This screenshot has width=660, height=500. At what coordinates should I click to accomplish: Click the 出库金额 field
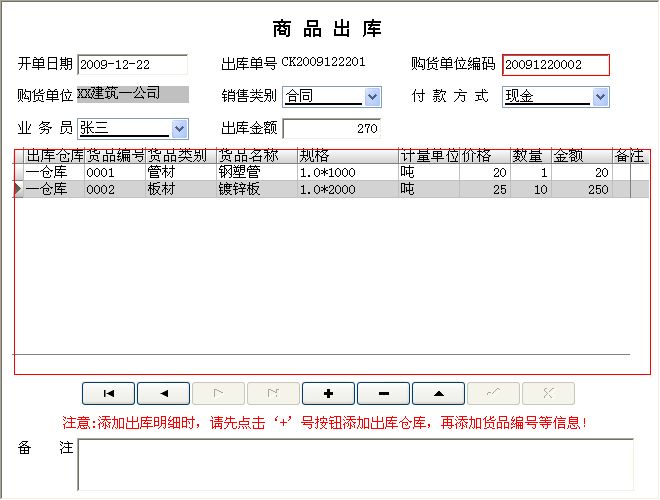point(332,128)
